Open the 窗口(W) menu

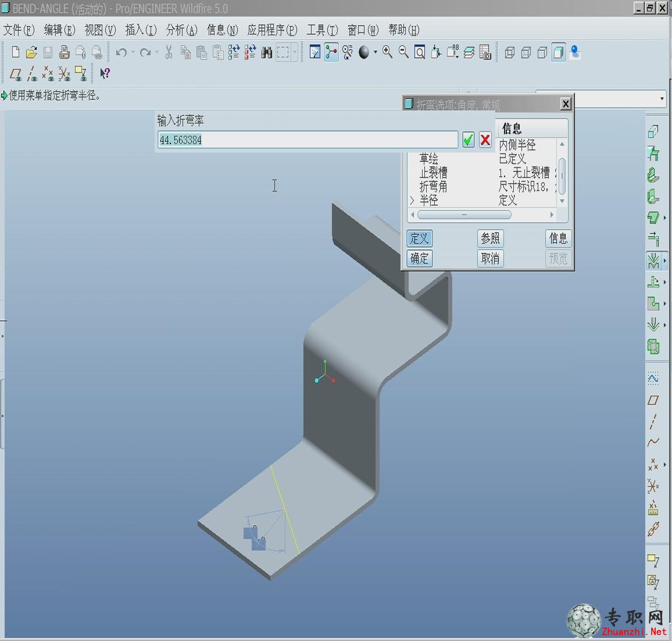point(363,30)
